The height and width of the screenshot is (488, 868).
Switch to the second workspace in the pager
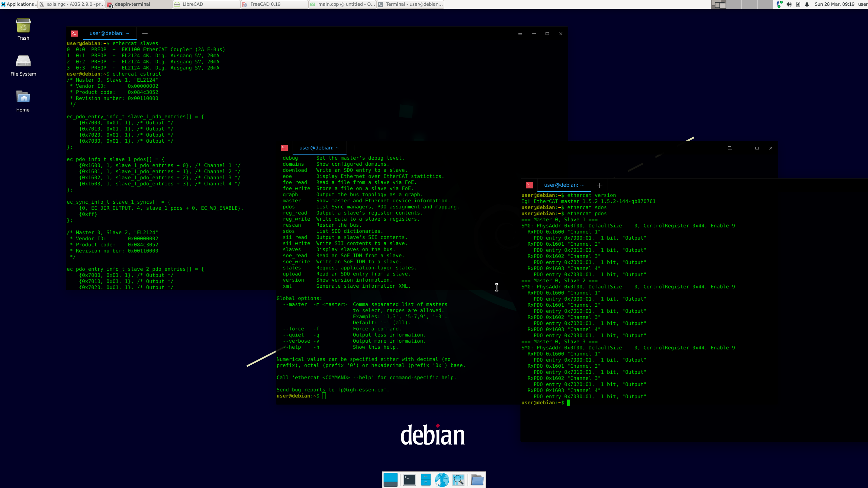point(734,4)
